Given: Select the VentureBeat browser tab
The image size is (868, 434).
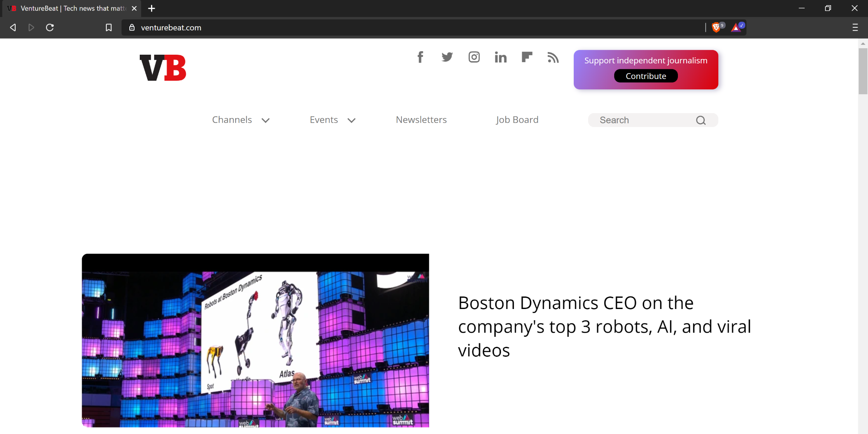Looking at the screenshot, I should click(71, 8).
